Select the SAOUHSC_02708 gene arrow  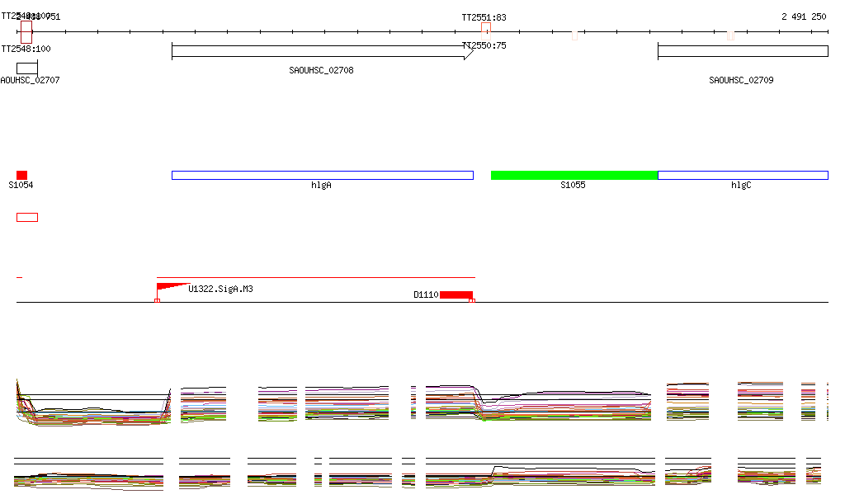tap(323, 52)
